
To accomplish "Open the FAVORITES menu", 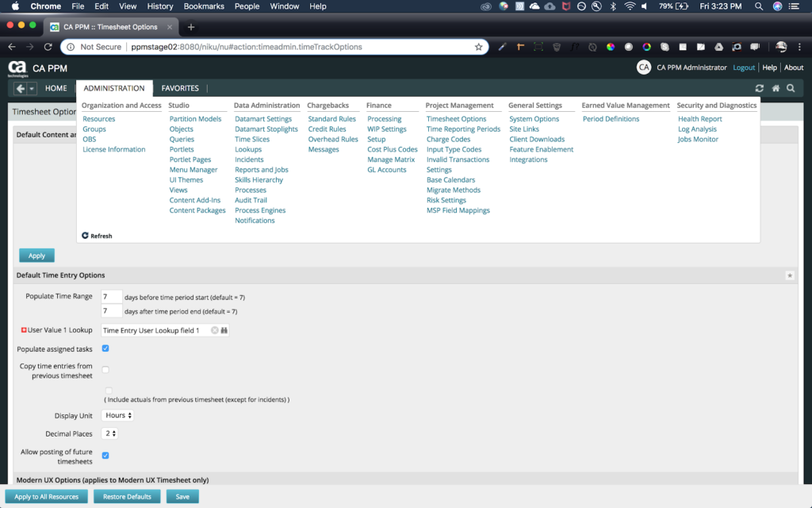I will click(180, 88).
